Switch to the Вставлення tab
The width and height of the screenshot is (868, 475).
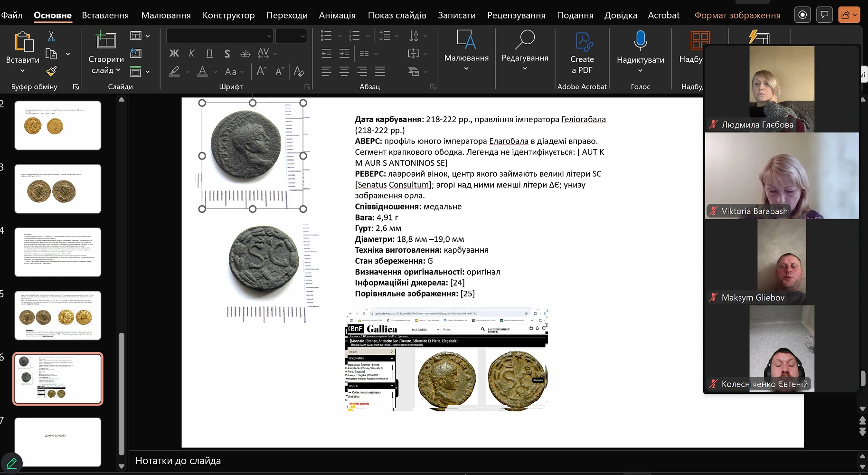click(x=105, y=15)
